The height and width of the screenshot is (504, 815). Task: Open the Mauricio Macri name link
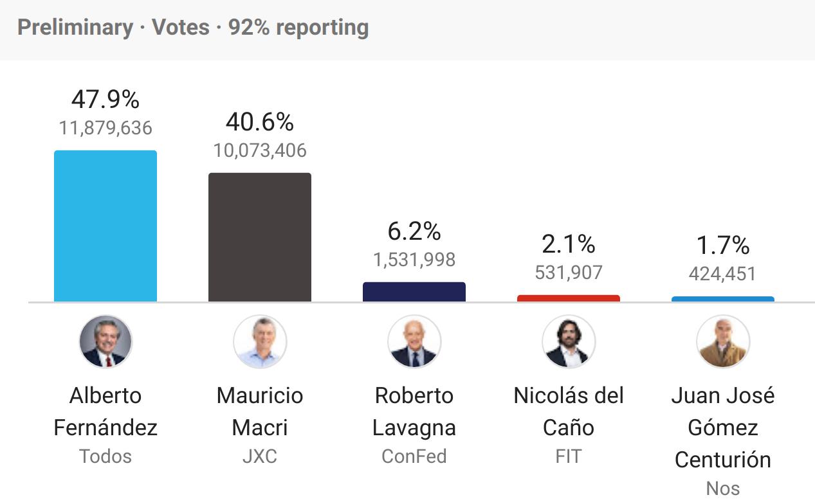click(x=260, y=411)
